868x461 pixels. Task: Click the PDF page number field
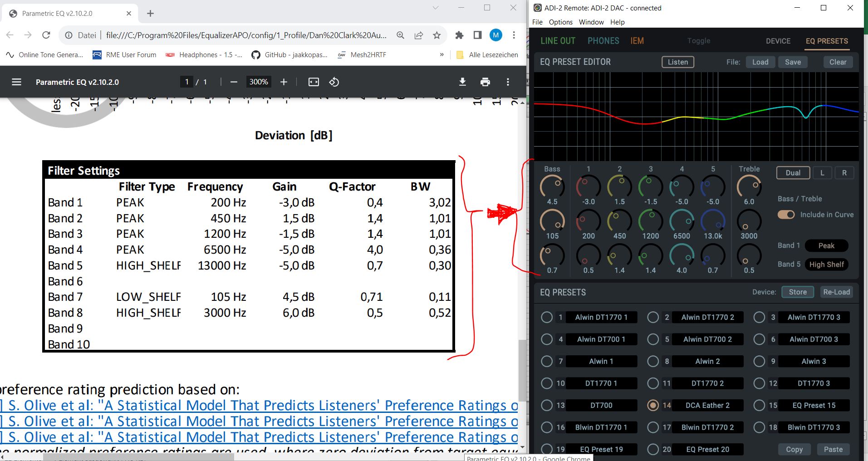pos(186,82)
